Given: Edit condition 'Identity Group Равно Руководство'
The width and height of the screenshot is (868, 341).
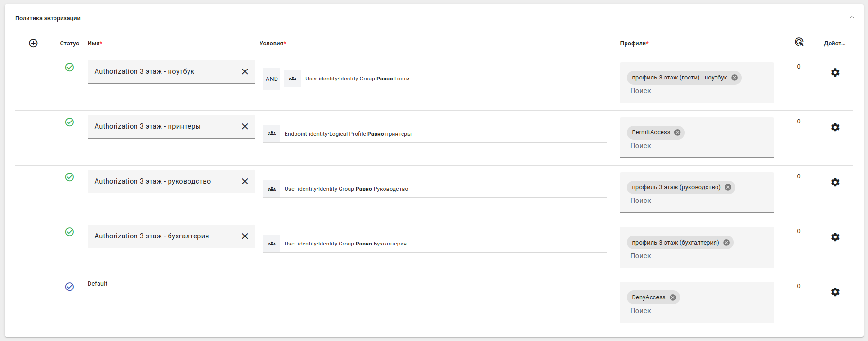Looking at the screenshot, I should (346, 189).
